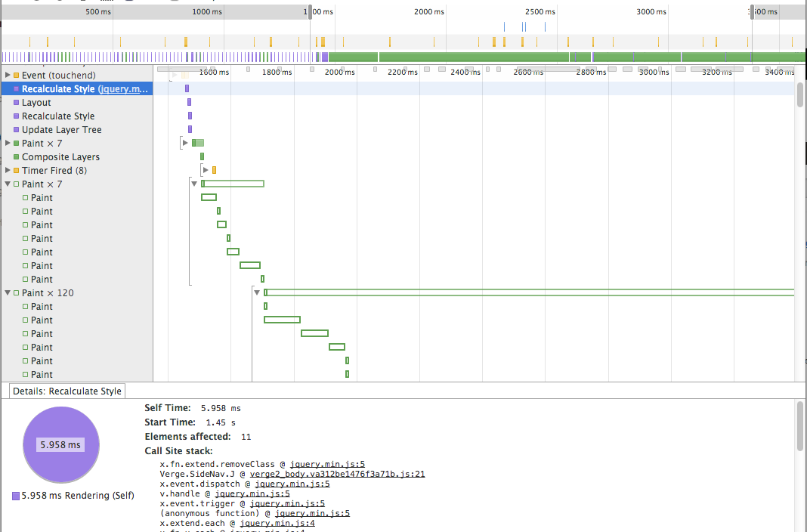Image resolution: width=807 pixels, height=532 pixels.
Task: Select the Recalculate Style row below Layout
Action: click(x=58, y=116)
